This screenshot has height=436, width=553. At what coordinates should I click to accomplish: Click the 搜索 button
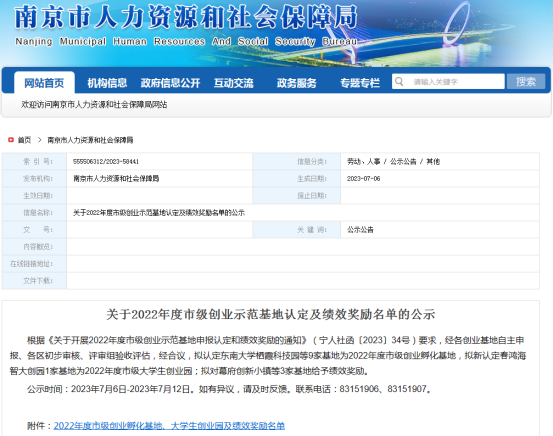pyautogui.click(x=526, y=81)
